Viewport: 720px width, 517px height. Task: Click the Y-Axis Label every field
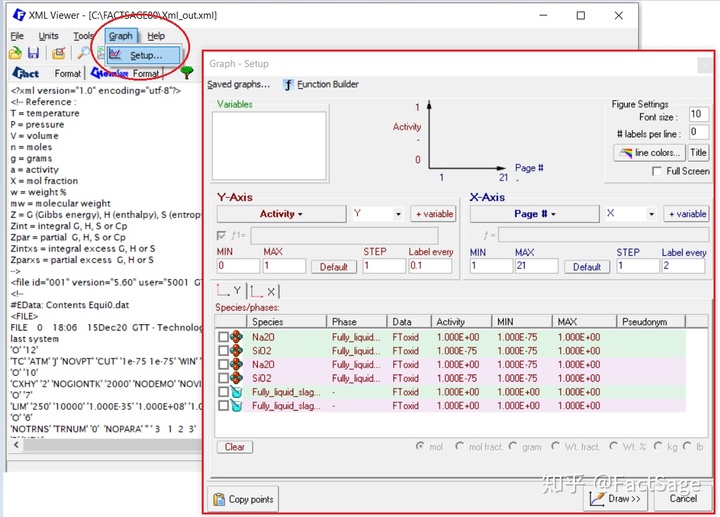[430, 266]
